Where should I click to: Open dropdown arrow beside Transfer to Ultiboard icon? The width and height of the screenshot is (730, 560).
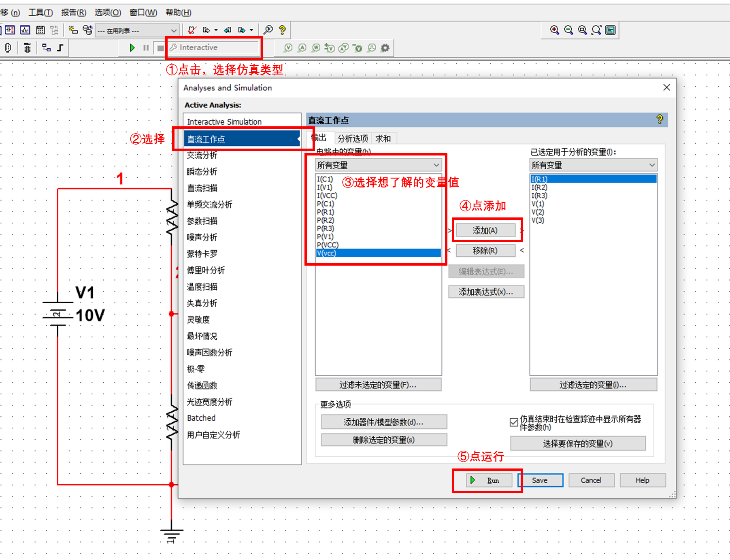[x=251, y=30]
